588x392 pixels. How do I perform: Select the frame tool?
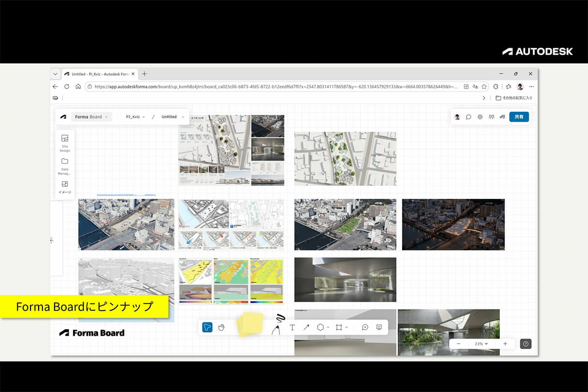click(x=339, y=328)
